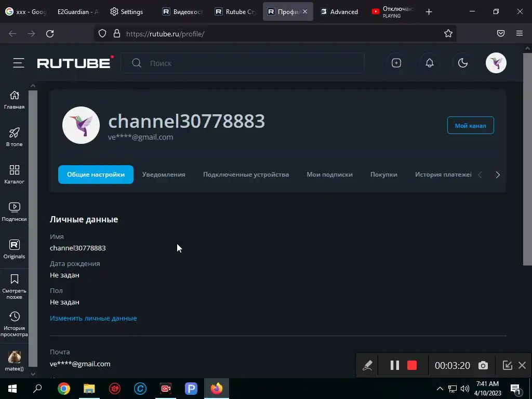Viewport: 532px width, 399px height.
Task: Click the RUTUBE logo
Action: [75, 62]
